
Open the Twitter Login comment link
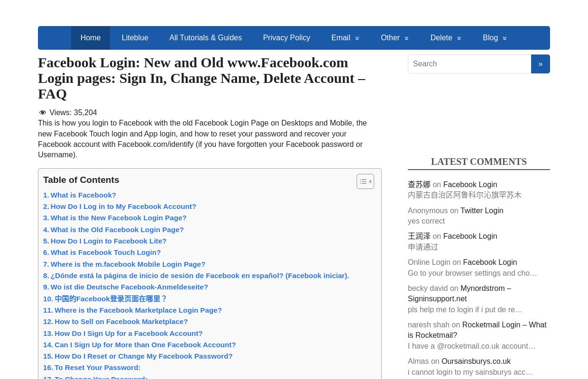coord(482,211)
